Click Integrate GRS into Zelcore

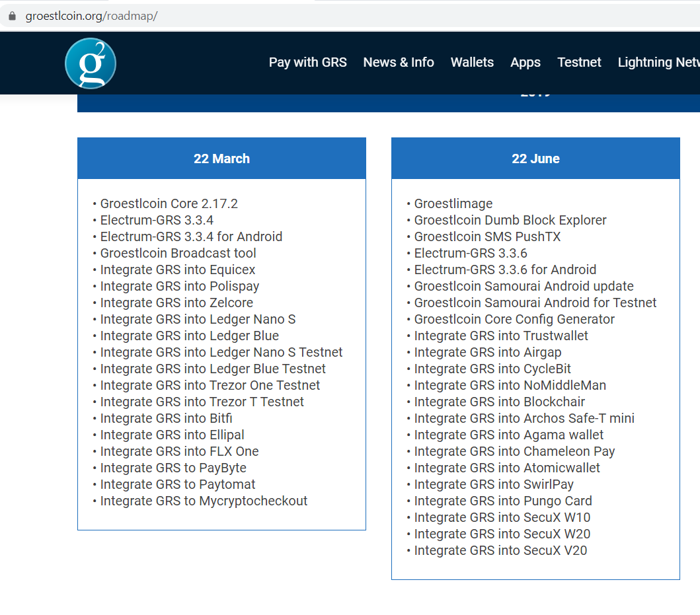(x=176, y=303)
